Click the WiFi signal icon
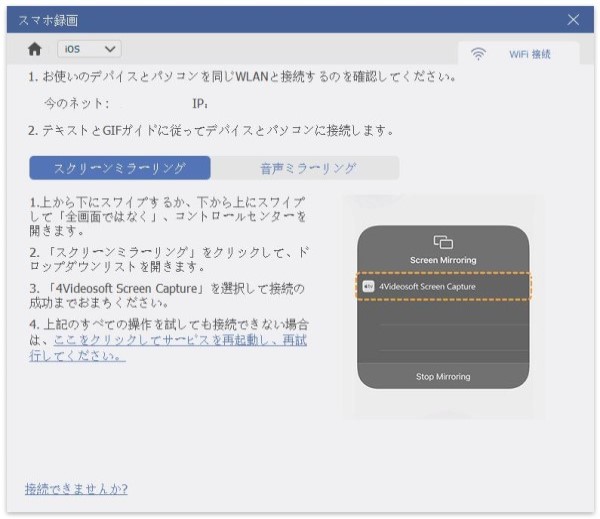Image resolution: width=600 pixels, height=519 pixels. [478, 54]
